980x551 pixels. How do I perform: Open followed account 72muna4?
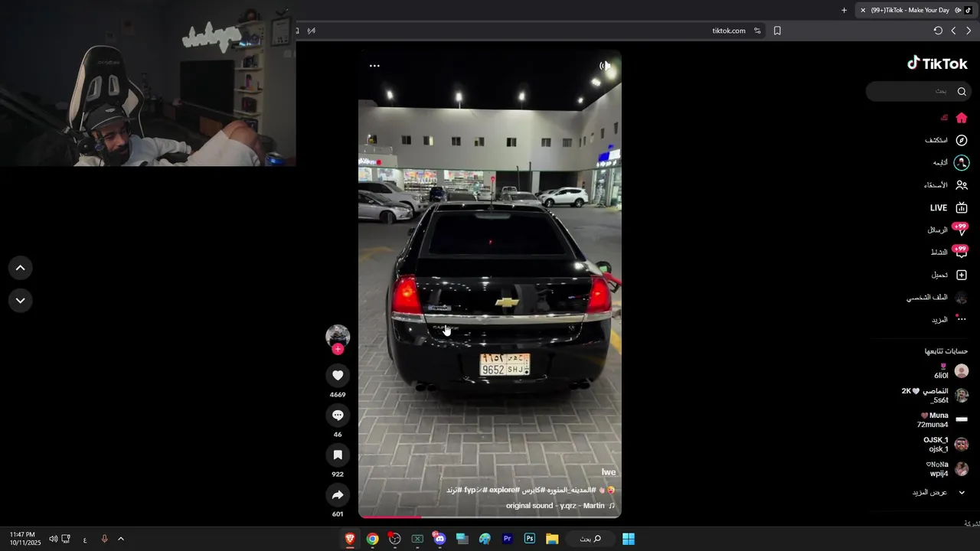[942, 420]
